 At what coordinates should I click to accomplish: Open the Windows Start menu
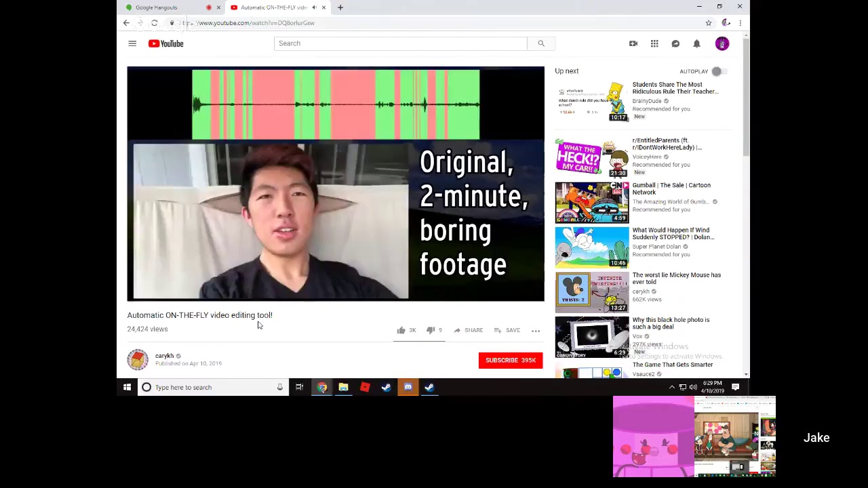[x=127, y=387]
